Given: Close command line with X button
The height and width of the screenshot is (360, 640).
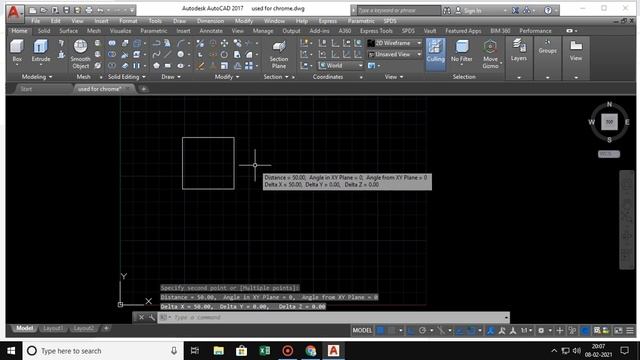Looking at the screenshot, I should (141, 317).
